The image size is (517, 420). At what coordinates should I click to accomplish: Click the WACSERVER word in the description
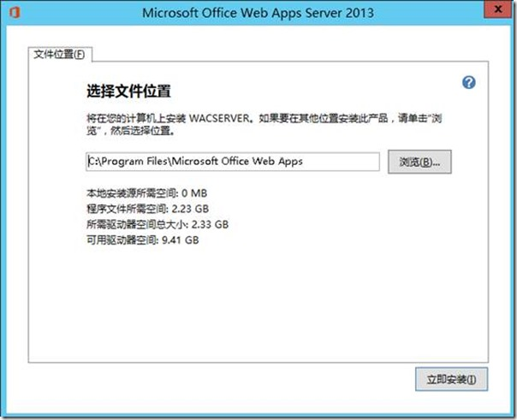click(x=220, y=118)
